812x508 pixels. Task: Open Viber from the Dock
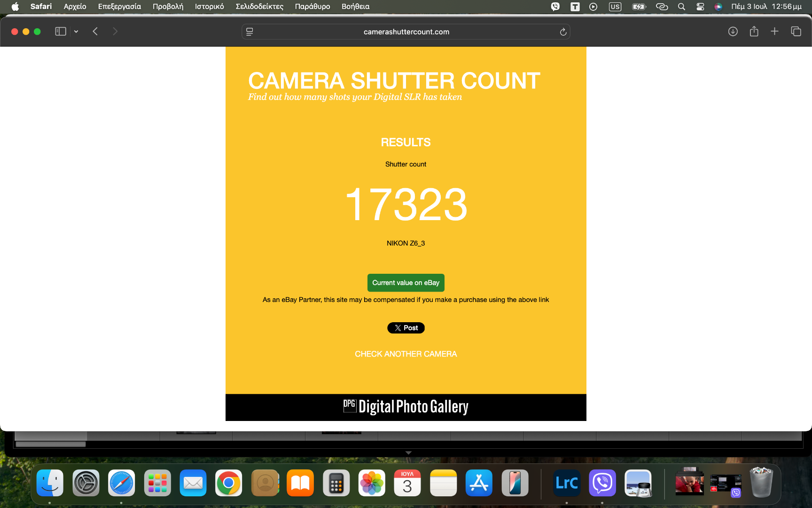click(602, 483)
